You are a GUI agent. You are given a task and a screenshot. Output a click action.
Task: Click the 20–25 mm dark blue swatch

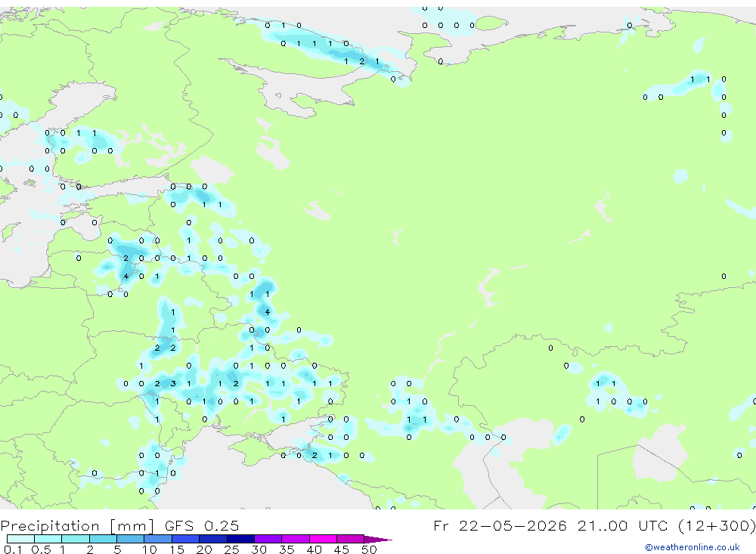coord(213,539)
